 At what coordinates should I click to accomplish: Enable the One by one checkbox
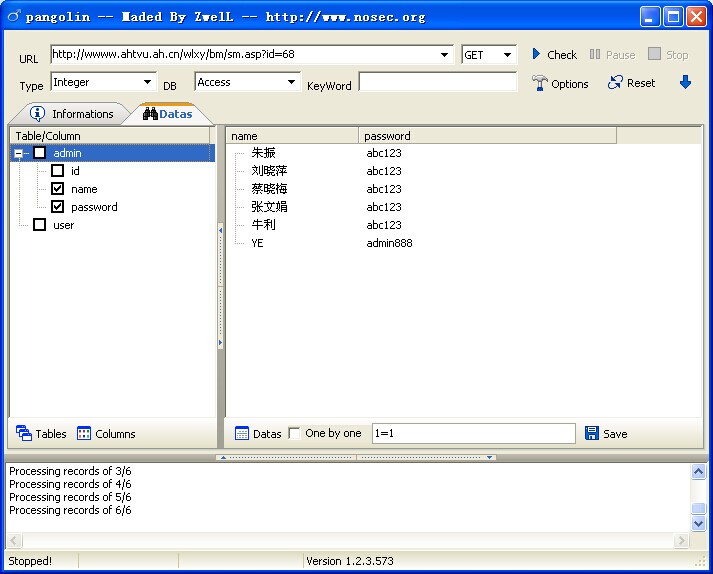(x=294, y=433)
